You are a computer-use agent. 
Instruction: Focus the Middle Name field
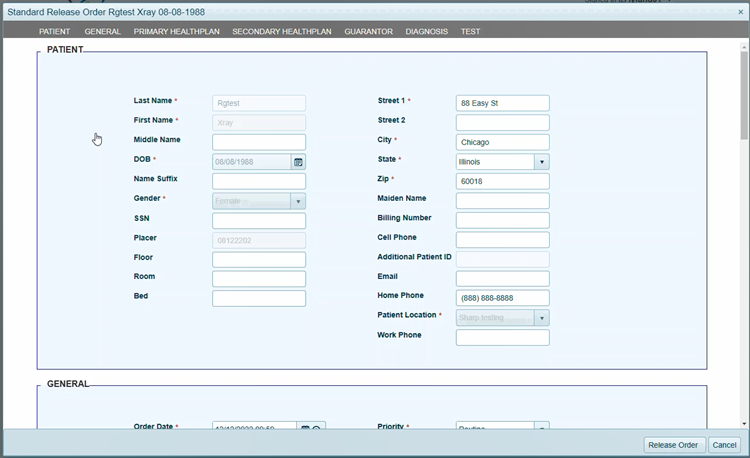tap(258, 142)
